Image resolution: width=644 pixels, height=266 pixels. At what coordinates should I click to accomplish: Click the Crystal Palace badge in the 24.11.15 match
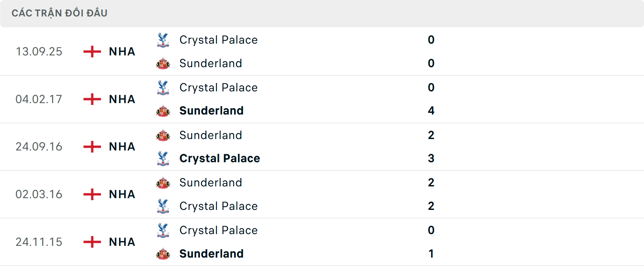(x=163, y=230)
